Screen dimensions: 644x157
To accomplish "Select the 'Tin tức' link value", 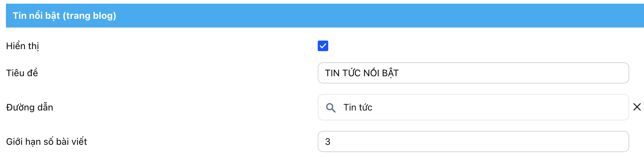I will click(x=358, y=107).
